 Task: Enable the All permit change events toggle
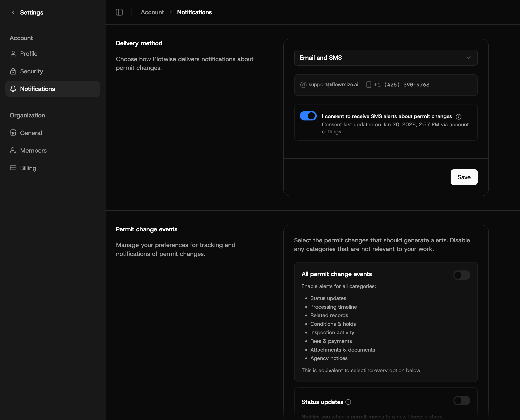[x=461, y=275]
